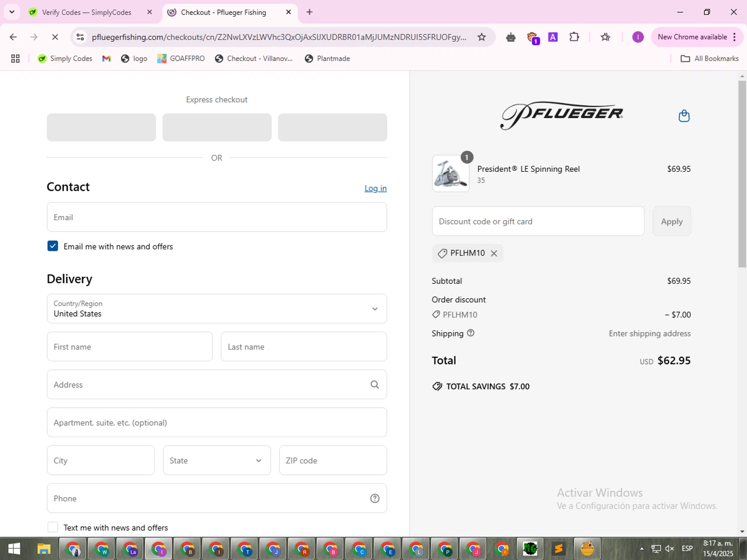747x560 pixels.
Task: Click the address bar URL
Action: point(279,37)
